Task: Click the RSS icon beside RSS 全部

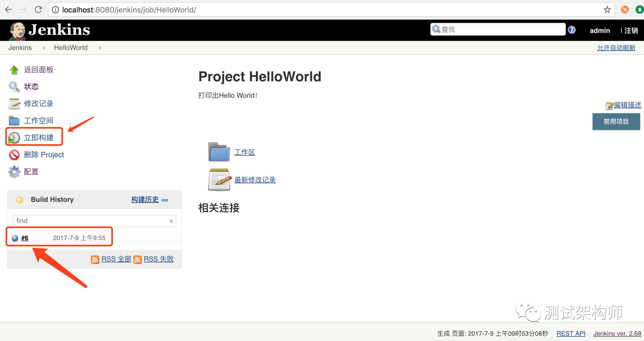Action: tap(95, 259)
